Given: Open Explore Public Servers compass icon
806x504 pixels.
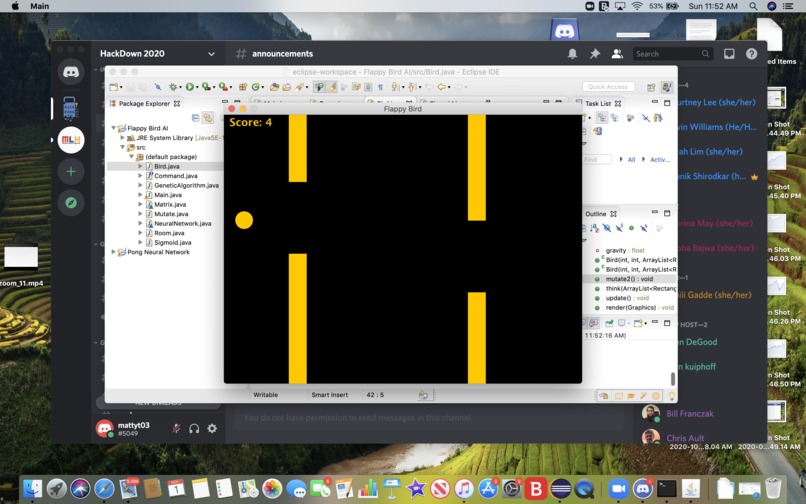Looking at the screenshot, I should click(71, 203).
